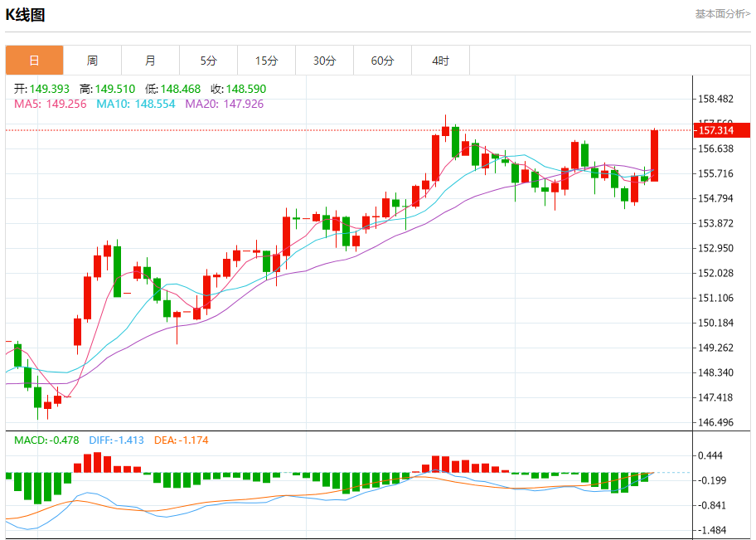Click the 收:148.590 closing price readout
This screenshot has width=756, height=540.
(238, 89)
